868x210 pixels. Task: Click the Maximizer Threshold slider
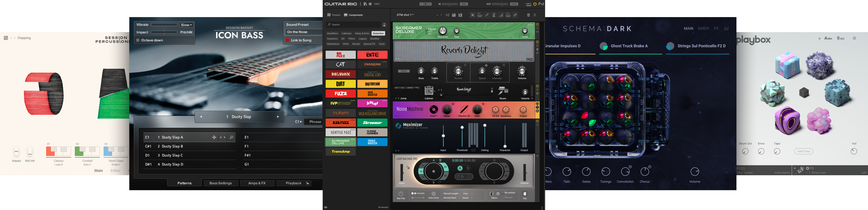point(462,136)
